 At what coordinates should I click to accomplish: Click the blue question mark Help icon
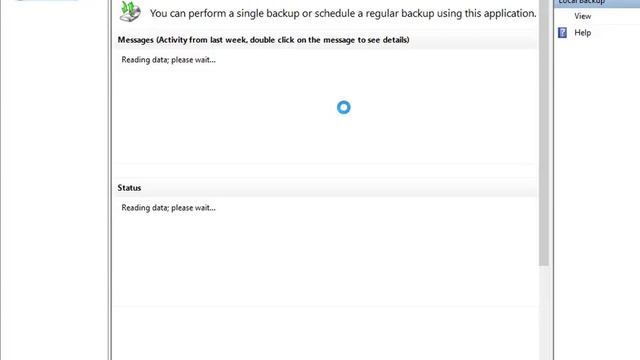coord(562,33)
